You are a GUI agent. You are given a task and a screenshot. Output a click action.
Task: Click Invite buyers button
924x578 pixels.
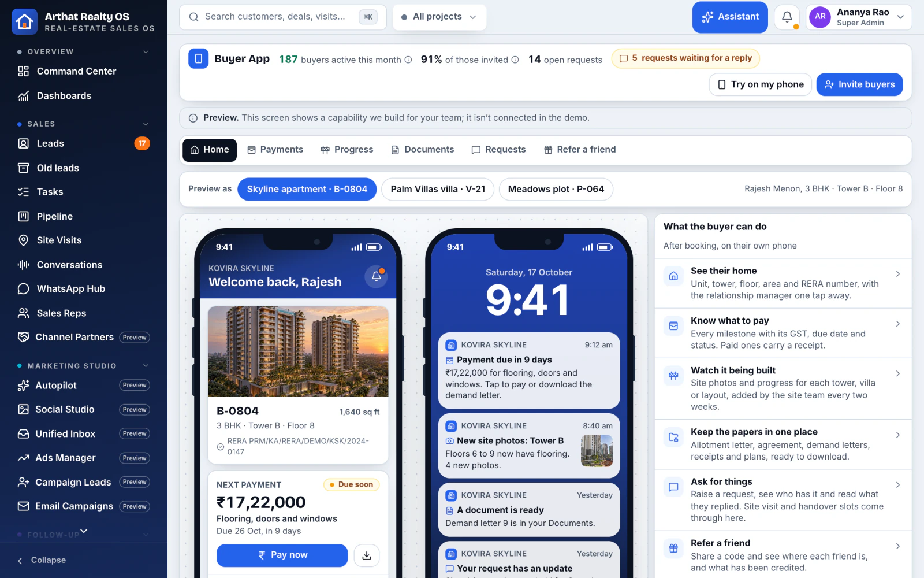(859, 84)
